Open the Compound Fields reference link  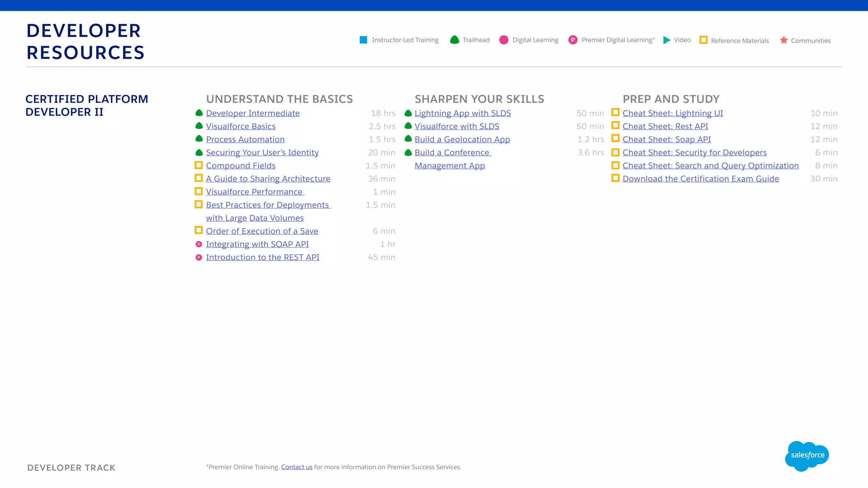[x=241, y=166]
